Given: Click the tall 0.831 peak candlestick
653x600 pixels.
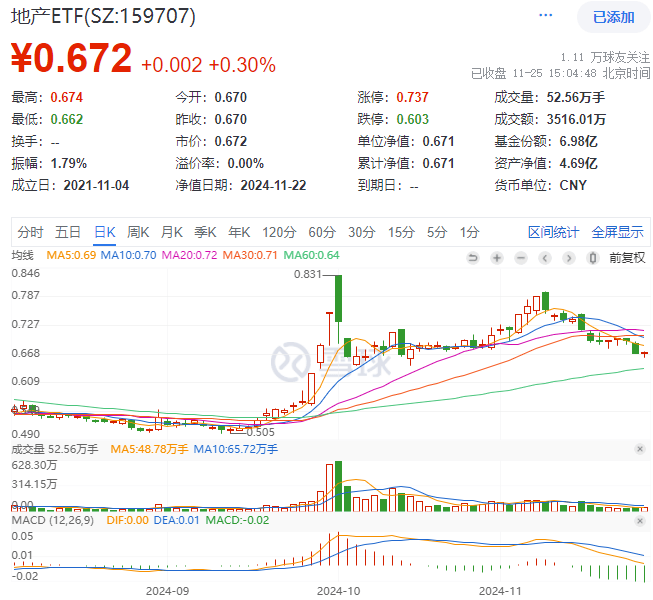Looking at the screenshot, I should (x=338, y=299).
